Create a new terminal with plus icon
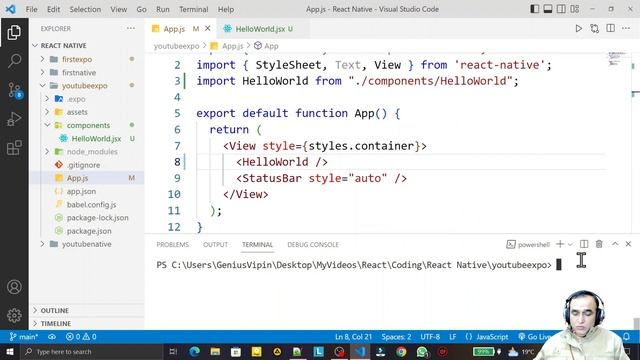 coord(560,244)
